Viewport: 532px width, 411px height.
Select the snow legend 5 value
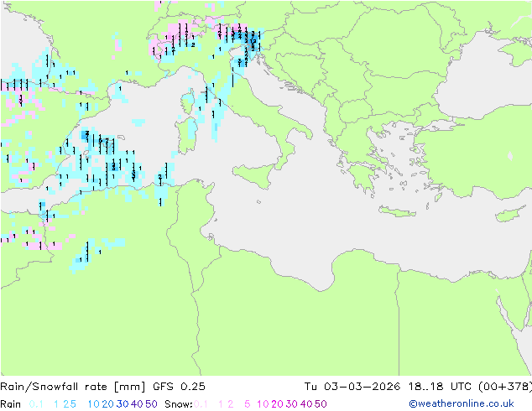pyautogui.click(x=248, y=404)
